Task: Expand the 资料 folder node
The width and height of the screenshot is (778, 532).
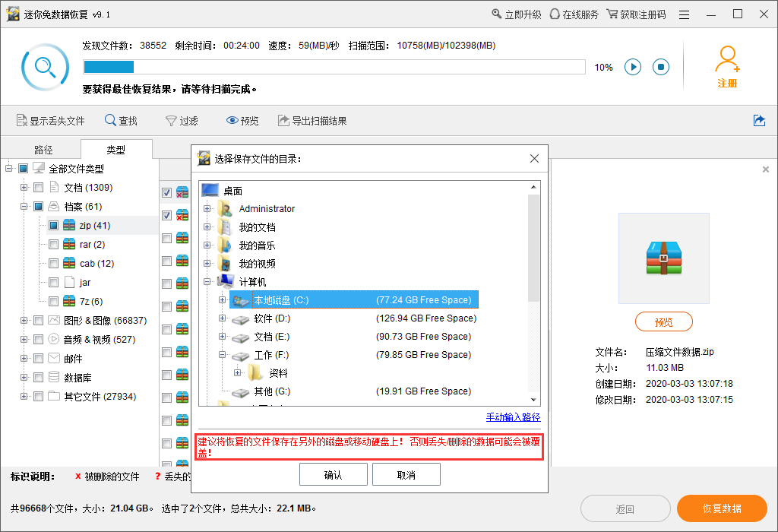Action: [238, 372]
